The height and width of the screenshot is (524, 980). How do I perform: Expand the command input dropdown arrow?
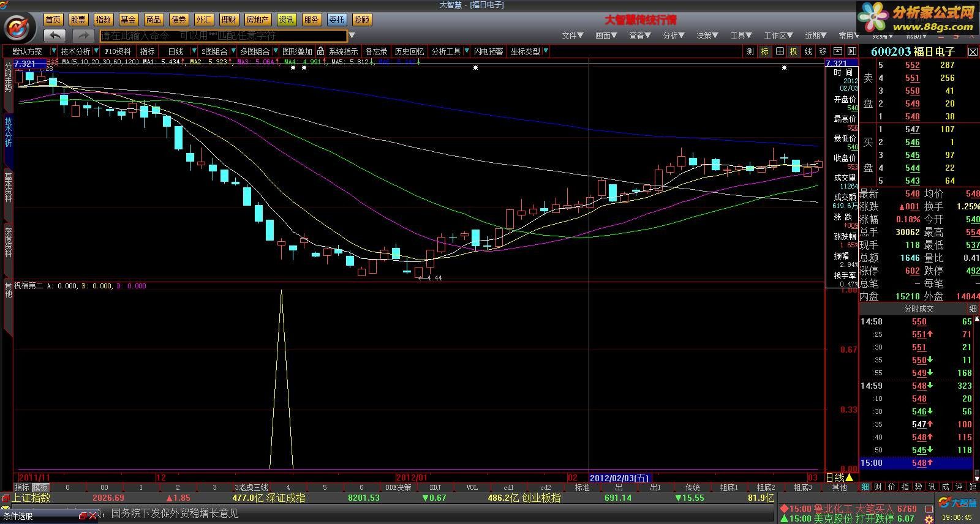click(x=352, y=36)
